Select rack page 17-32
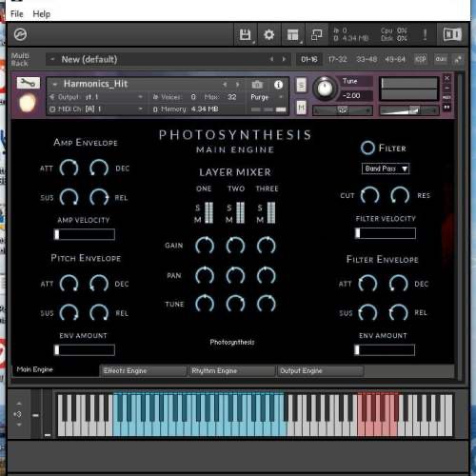 point(337,59)
